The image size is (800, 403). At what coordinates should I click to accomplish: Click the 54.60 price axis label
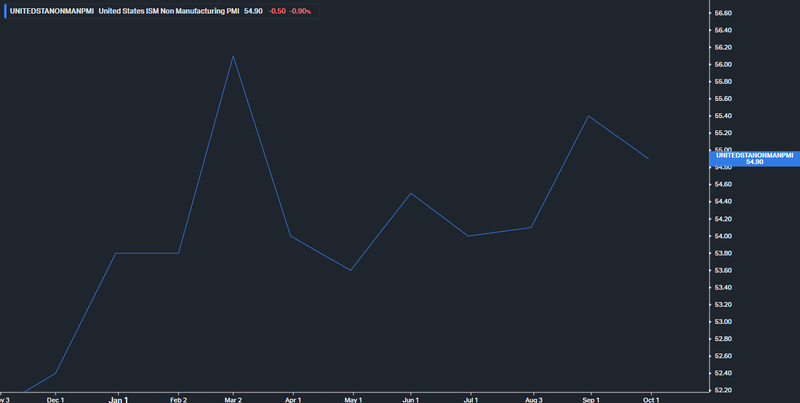[x=723, y=184]
